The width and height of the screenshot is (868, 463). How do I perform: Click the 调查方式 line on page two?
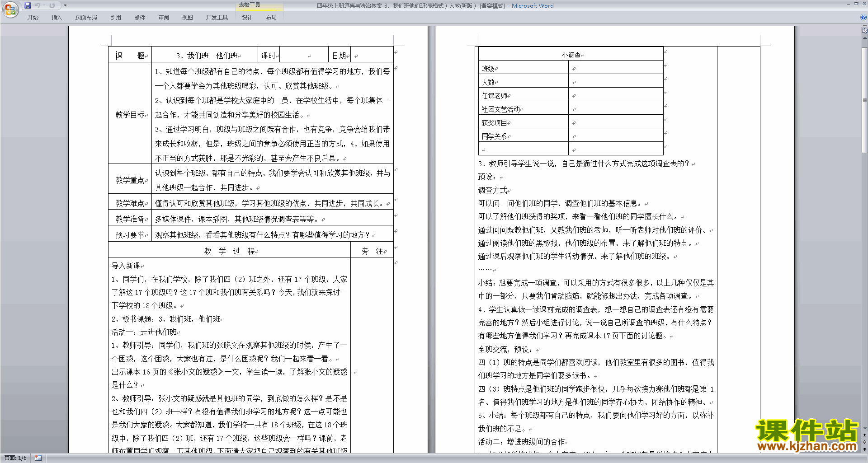click(494, 190)
